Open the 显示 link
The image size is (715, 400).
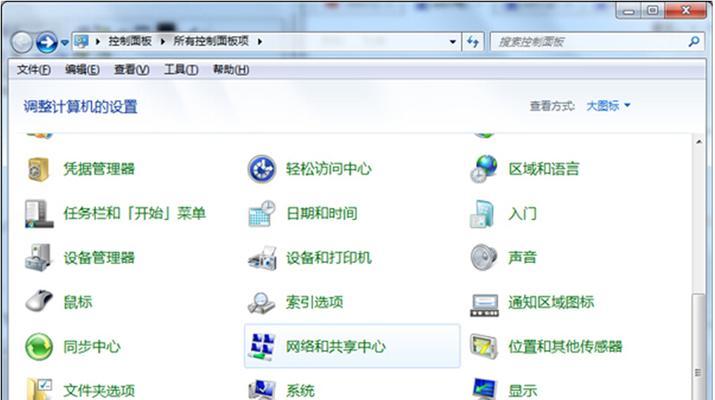point(523,391)
